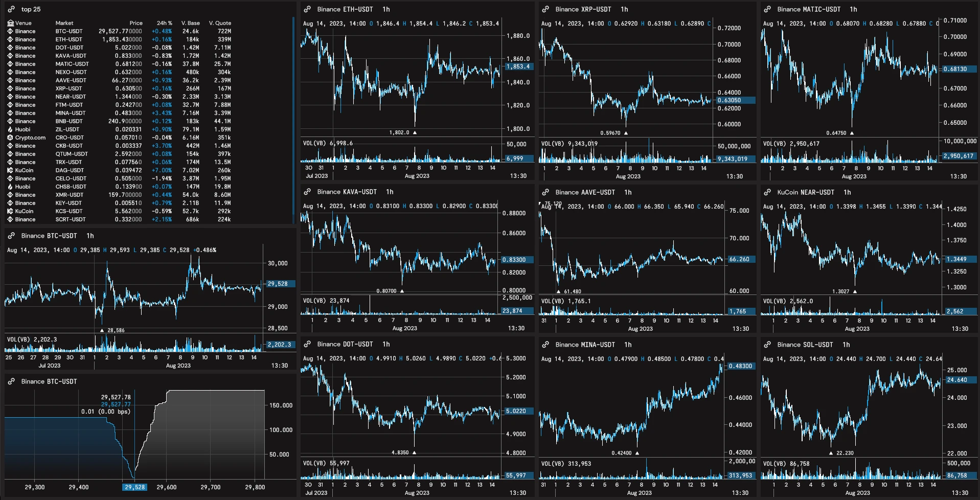Click the top 25 list scrollbar
The image size is (980, 500).
293,120
